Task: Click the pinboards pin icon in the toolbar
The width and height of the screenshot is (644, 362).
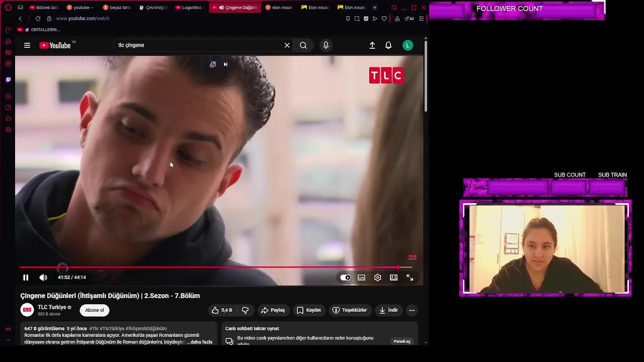Action: coord(348,19)
